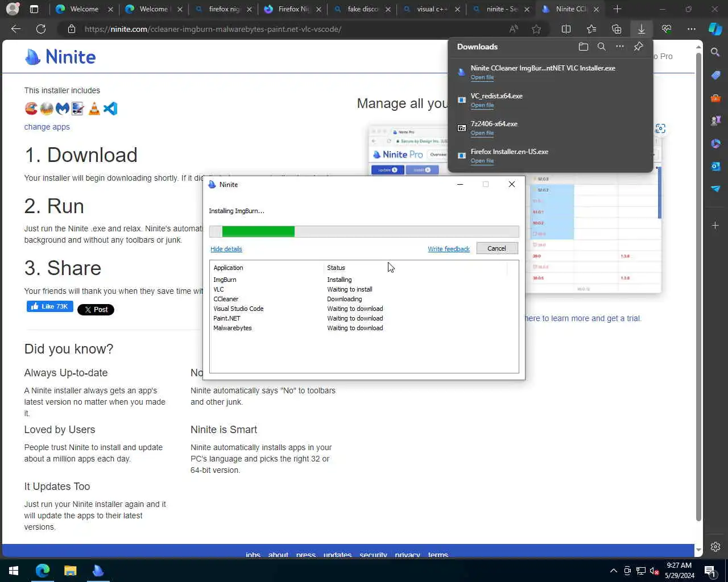The height and width of the screenshot is (582, 728).
Task: Open the Favorites list icon
Action: point(591,29)
